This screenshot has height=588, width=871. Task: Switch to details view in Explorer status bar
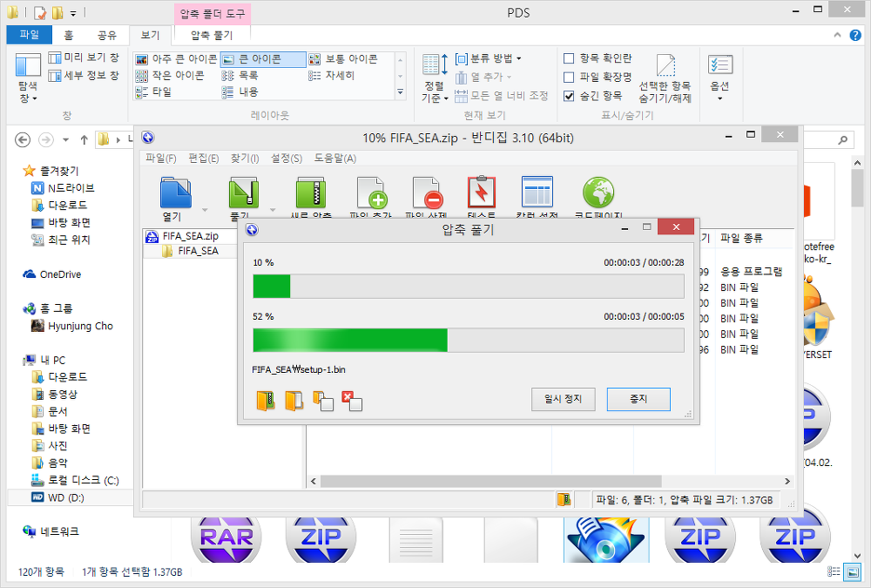(834, 571)
